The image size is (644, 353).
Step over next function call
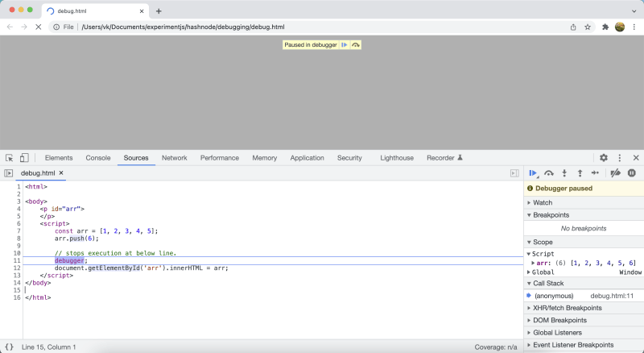549,173
